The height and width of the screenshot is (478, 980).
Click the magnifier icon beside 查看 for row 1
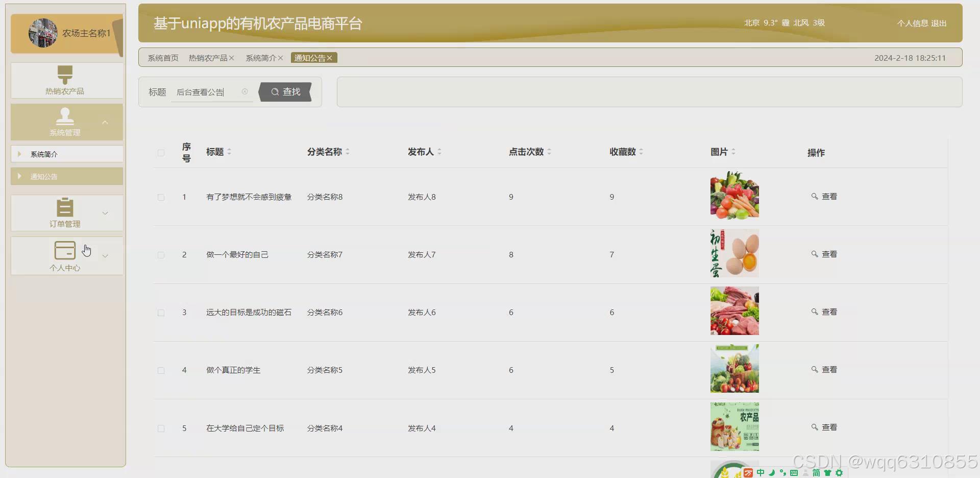[x=815, y=196]
